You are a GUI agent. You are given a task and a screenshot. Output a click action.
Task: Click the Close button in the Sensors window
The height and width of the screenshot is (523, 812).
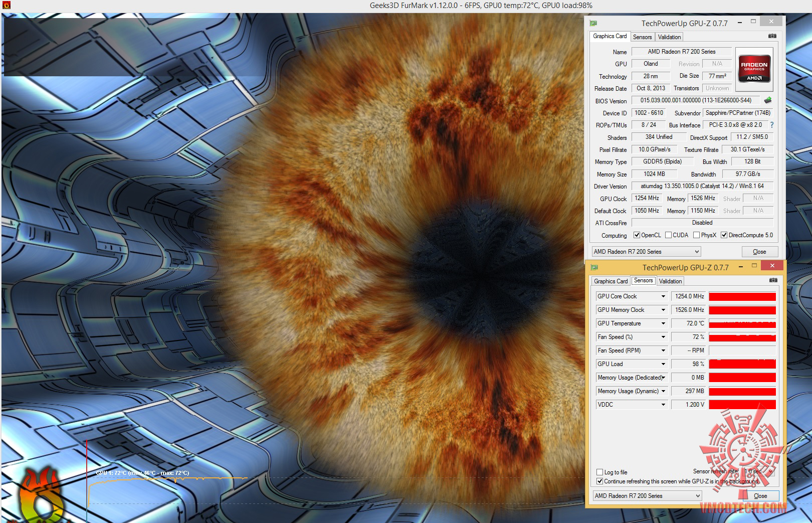(760, 496)
